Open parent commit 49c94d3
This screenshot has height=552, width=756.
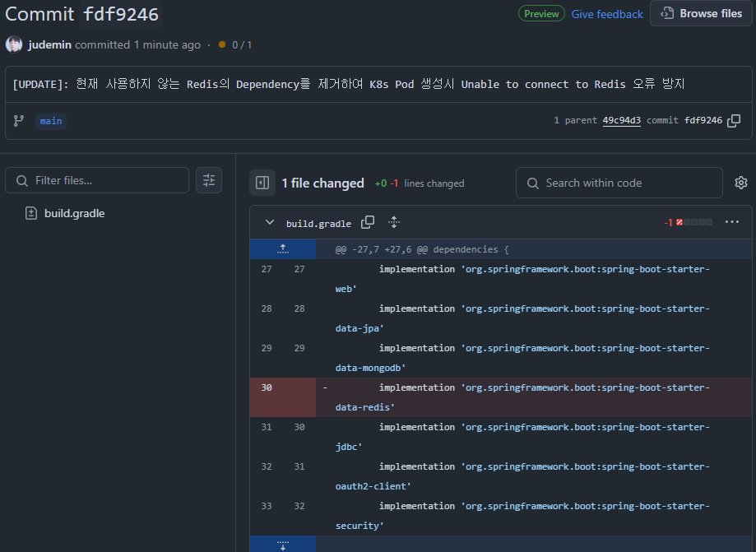pos(621,120)
